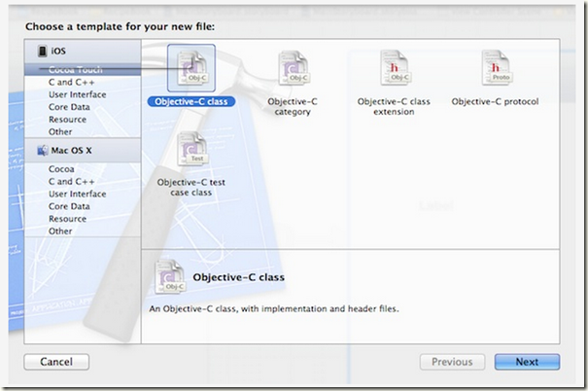Viewport: 588px width, 391px height.
Task: Click the Mac OS X section header
Action: [x=83, y=151]
